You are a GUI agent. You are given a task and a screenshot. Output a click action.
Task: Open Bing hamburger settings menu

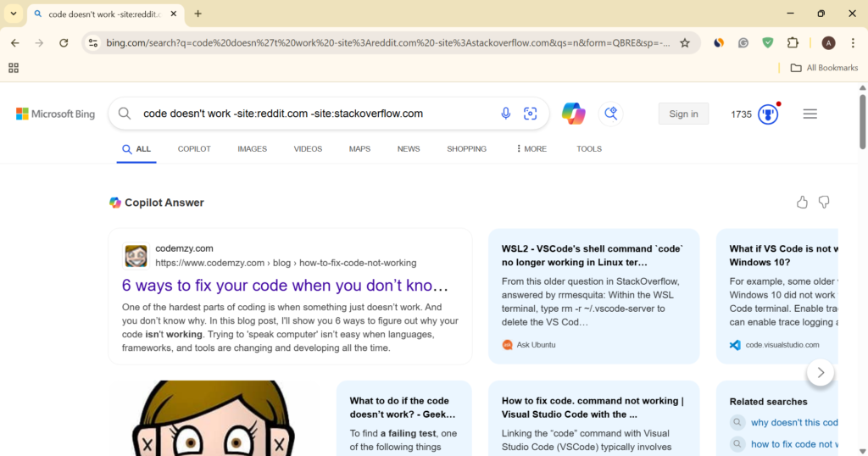click(x=810, y=114)
